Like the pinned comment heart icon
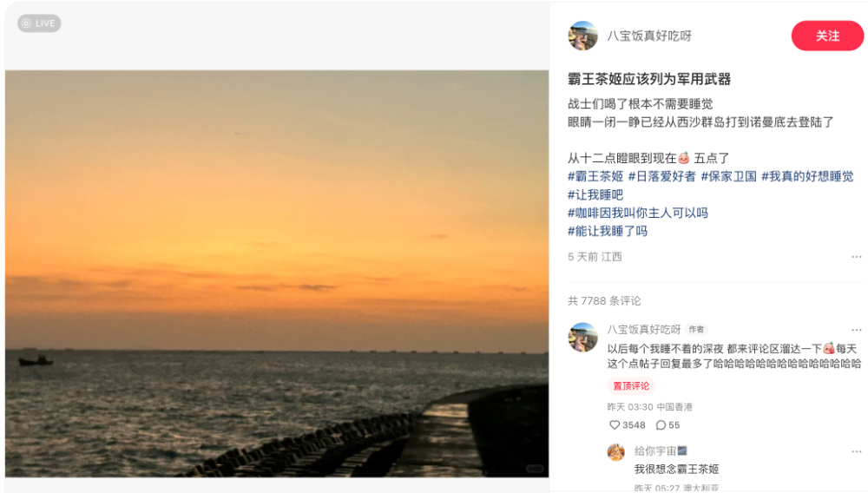Viewport: 868px width, 493px height. tap(615, 425)
